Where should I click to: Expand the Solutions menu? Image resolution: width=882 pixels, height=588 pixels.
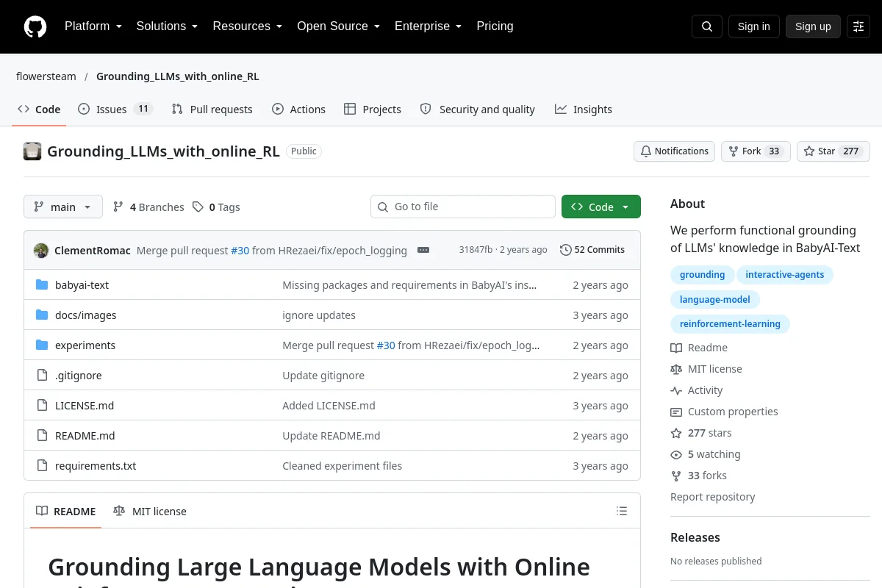pyautogui.click(x=167, y=26)
